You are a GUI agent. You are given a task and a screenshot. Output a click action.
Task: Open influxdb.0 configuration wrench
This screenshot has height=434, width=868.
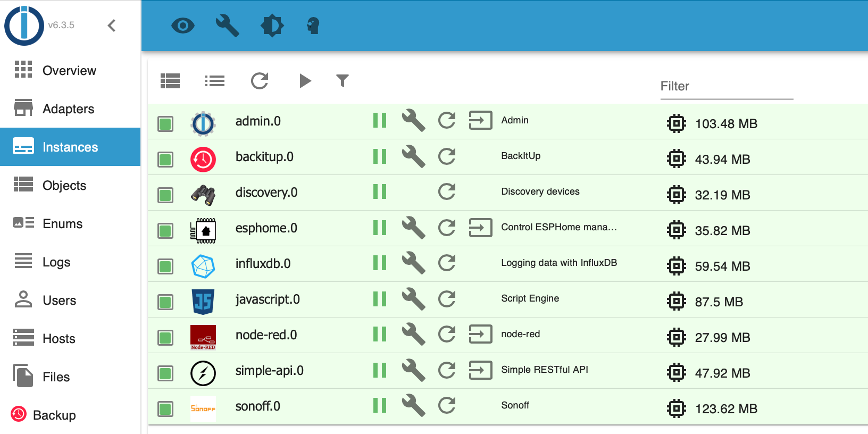413,263
